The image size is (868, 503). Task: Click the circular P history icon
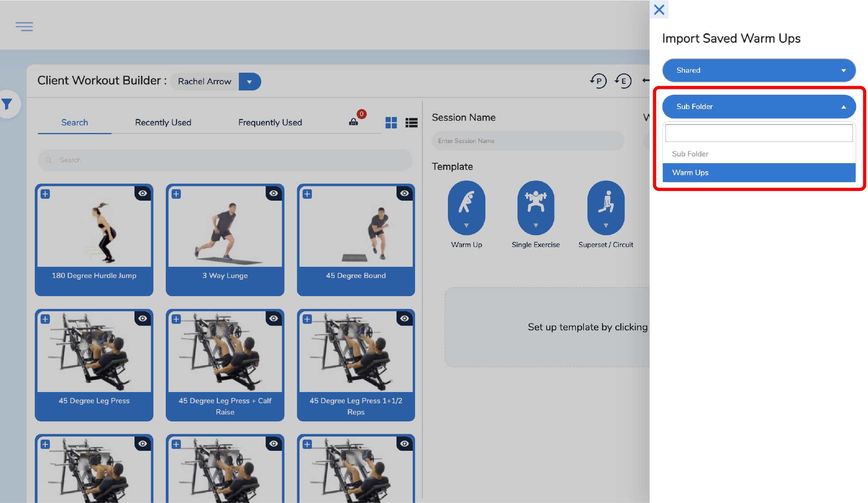point(598,81)
